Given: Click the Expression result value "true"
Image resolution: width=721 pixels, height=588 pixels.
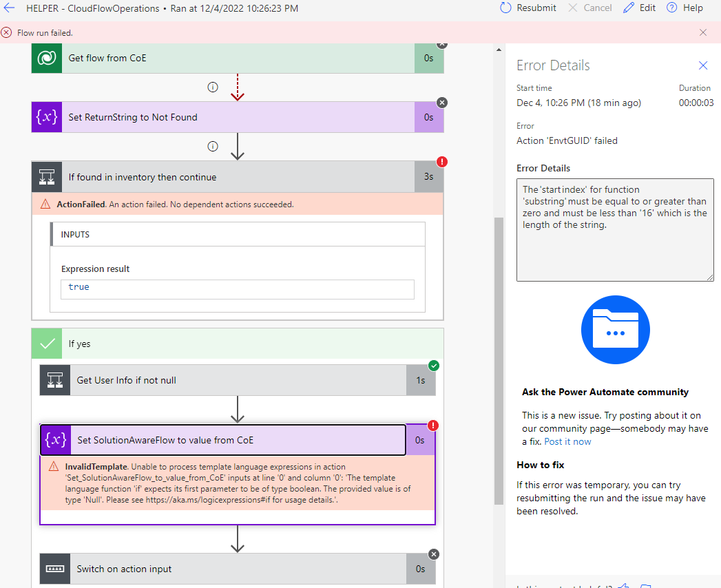Looking at the screenshot, I should [79, 288].
